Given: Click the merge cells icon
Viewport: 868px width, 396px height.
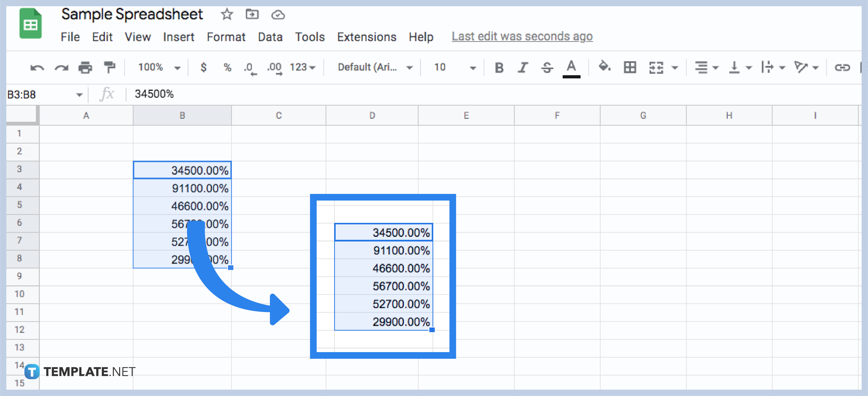Looking at the screenshot, I should (653, 68).
